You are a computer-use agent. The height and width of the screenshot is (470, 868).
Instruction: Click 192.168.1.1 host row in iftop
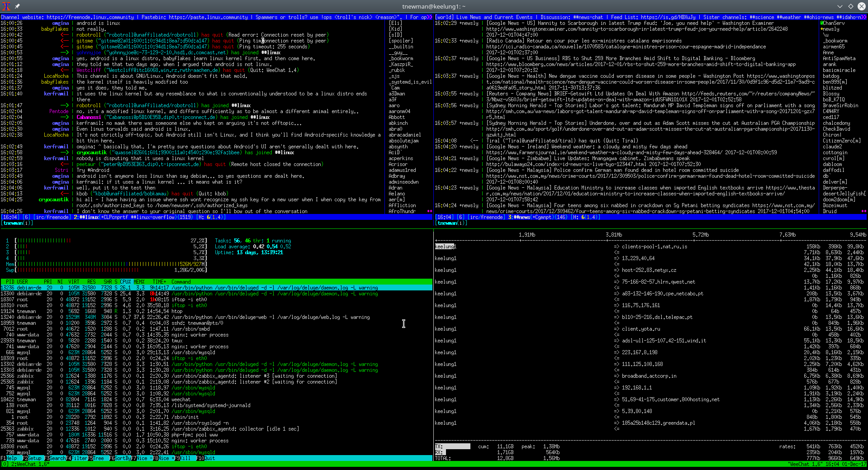(637, 388)
